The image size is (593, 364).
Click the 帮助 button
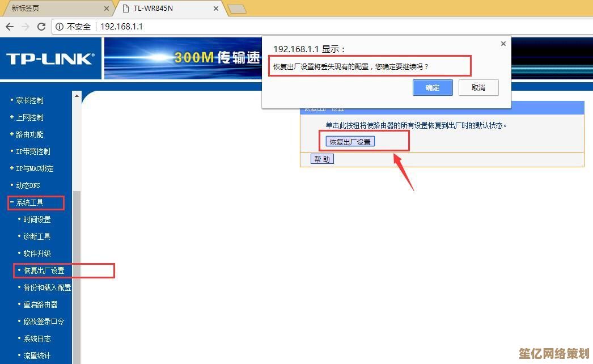[x=322, y=159]
